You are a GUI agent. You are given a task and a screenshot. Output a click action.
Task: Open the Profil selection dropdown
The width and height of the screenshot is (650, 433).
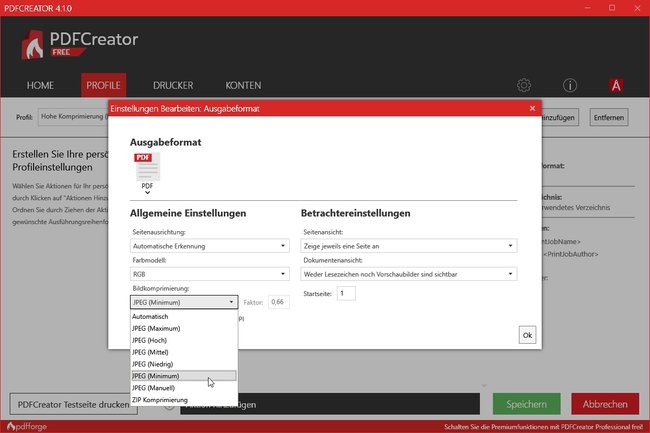73,117
